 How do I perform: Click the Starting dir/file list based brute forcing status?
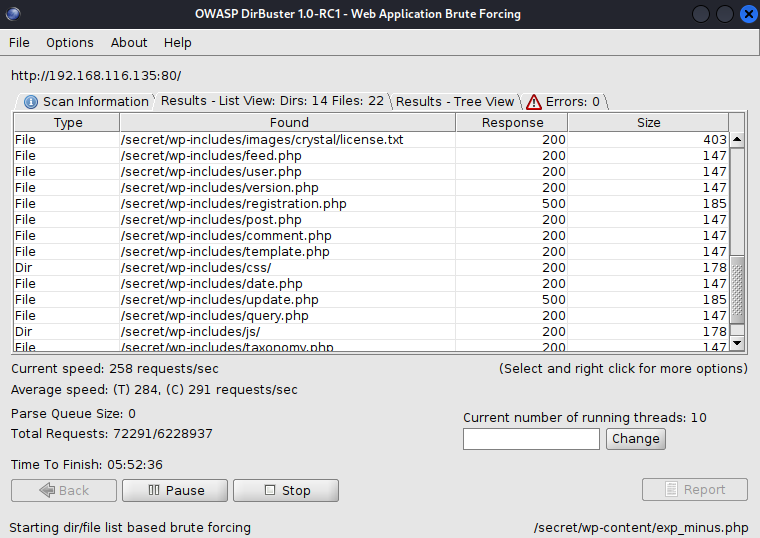pos(130,527)
